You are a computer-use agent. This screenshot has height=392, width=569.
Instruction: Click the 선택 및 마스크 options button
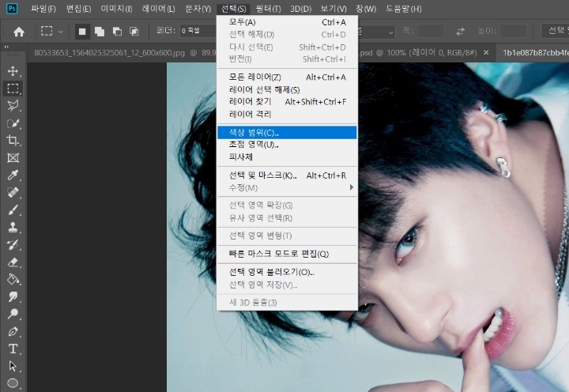pyautogui.click(x=555, y=31)
